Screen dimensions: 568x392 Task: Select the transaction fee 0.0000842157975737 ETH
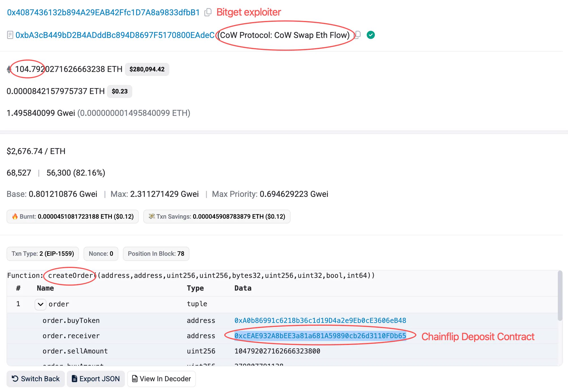[55, 91]
